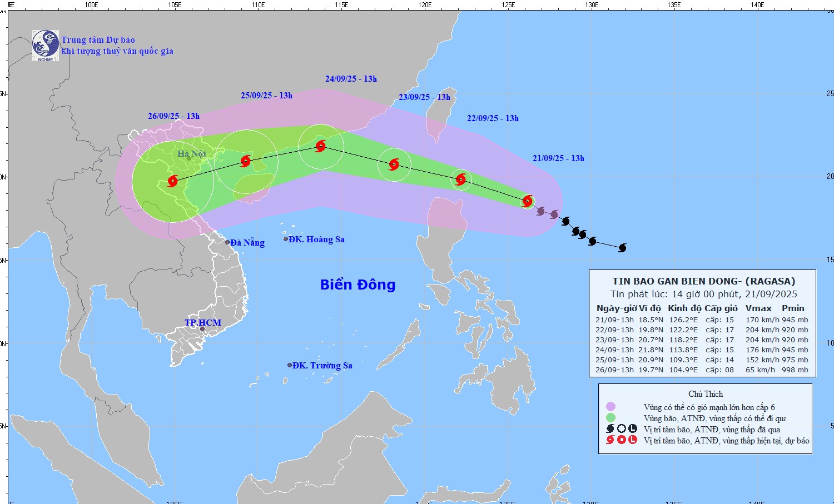Click the ĐK. Trường Sa island marker

[290, 365]
